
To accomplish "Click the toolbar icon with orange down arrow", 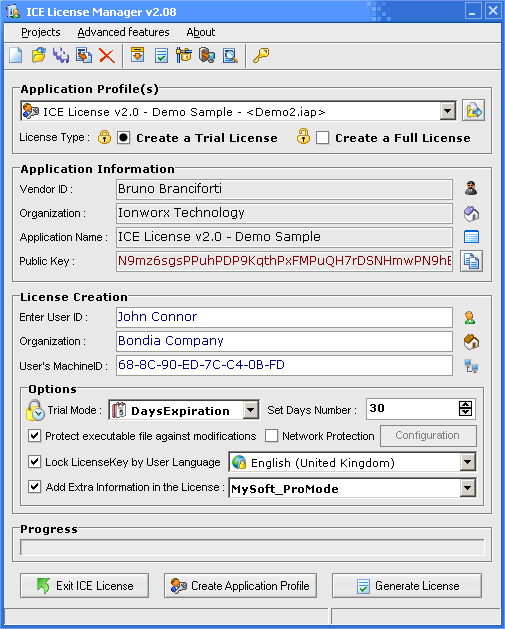I will (138, 55).
